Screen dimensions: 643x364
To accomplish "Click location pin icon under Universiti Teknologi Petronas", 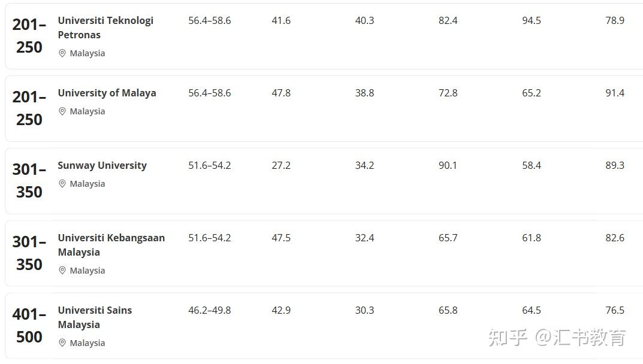I will click(62, 53).
